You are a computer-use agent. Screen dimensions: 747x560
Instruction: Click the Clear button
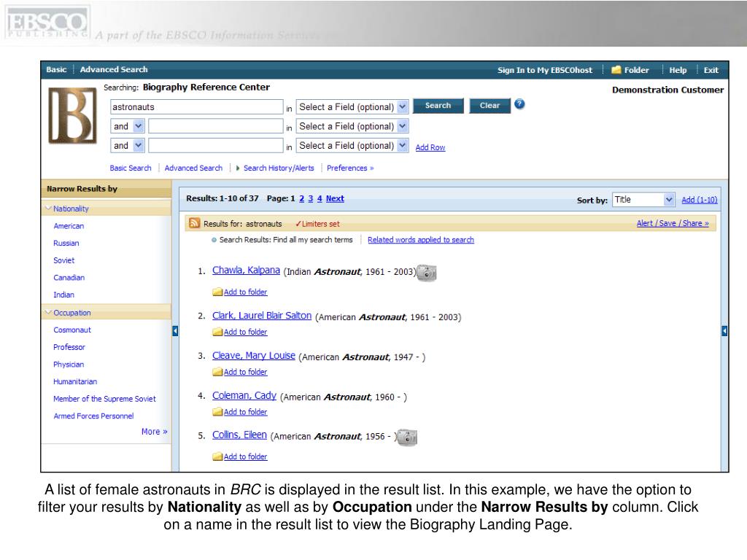(489, 106)
